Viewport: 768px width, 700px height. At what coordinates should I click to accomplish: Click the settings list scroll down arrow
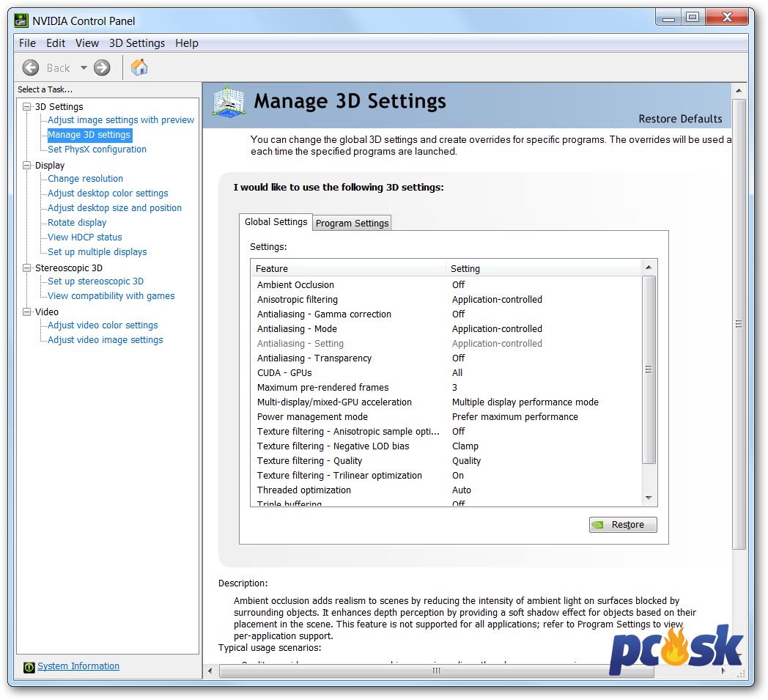point(649,498)
